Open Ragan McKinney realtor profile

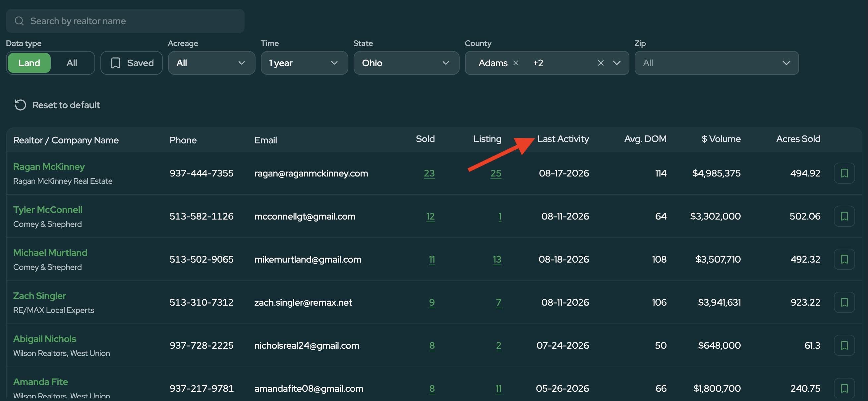pos(49,167)
